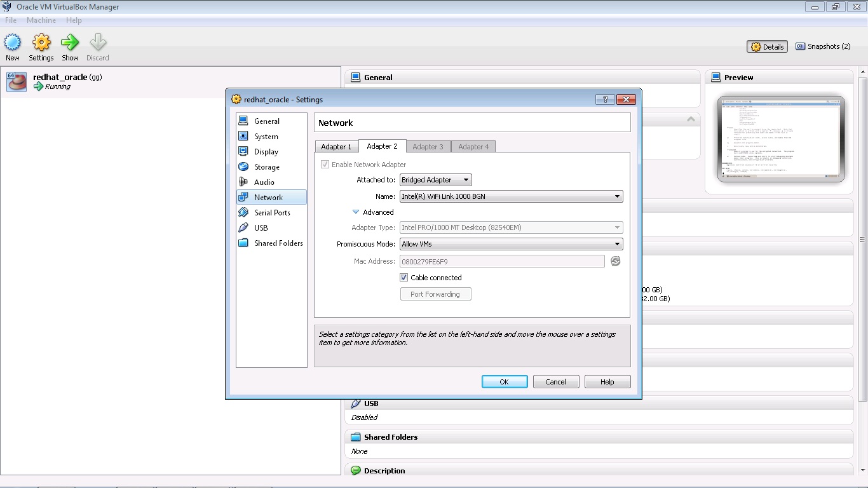Click the Running state green arrow icon
The height and width of the screenshot is (488, 868).
tap(39, 86)
